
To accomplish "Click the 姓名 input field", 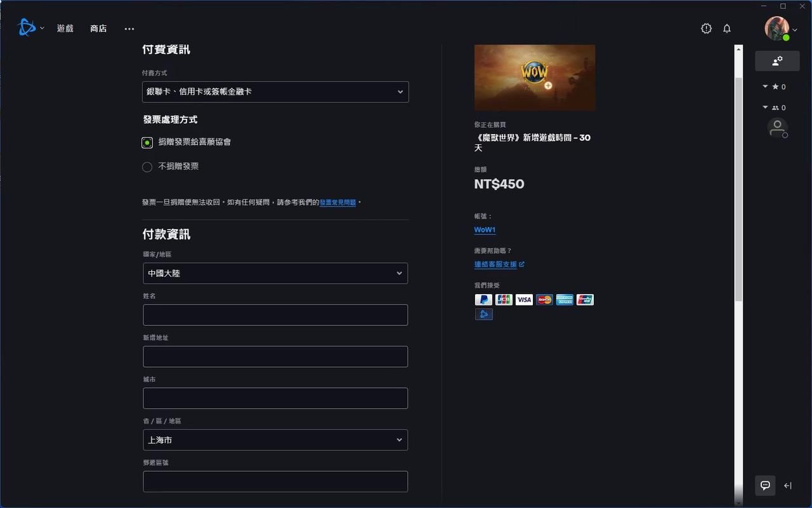I will click(275, 315).
